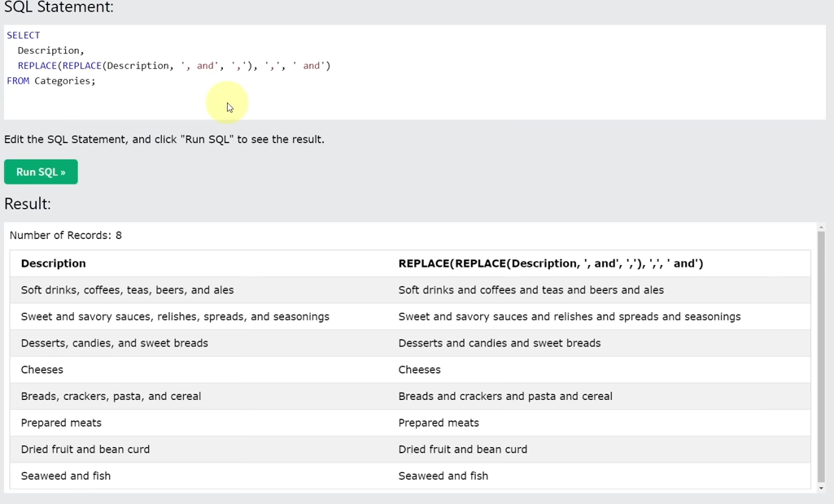834x504 pixels.
Task: Click 'Desserts, candies, and sweet breads' cell
Action: pos(115,343)
